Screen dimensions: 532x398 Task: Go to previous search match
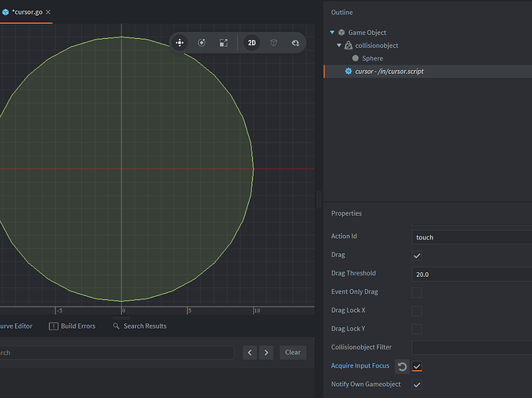pyautogui.click(x=250, y=353)
